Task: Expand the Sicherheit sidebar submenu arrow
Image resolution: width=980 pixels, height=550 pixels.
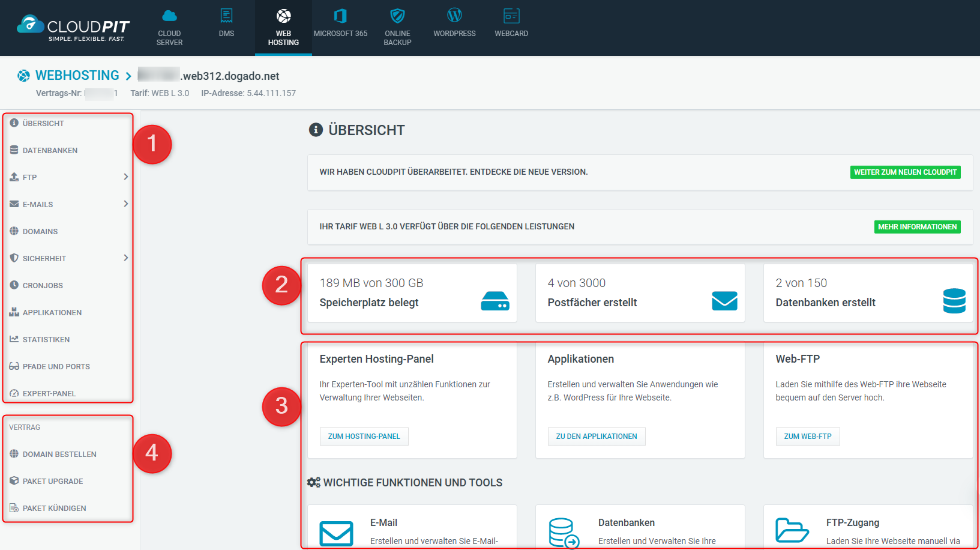Action: click(125, 258)
